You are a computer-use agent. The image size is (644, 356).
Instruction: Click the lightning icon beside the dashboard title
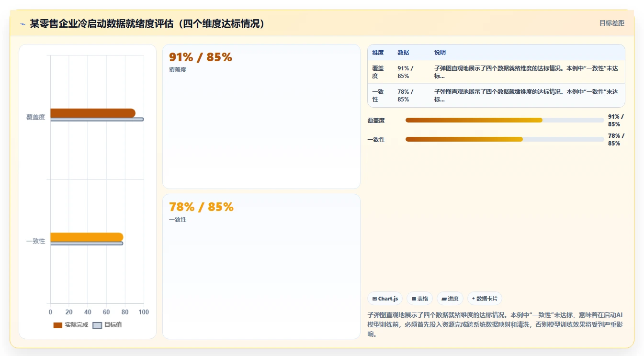click(x=23, y=23)
